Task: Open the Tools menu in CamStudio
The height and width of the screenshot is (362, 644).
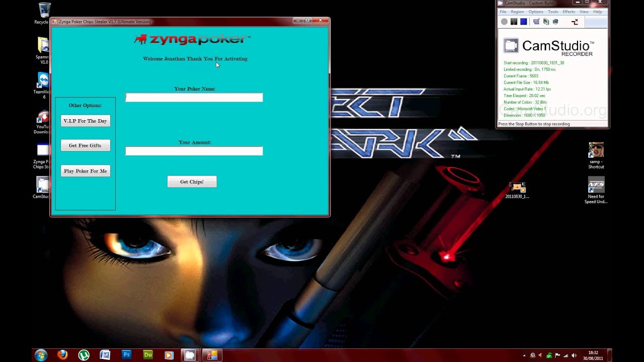Action: 553,12
